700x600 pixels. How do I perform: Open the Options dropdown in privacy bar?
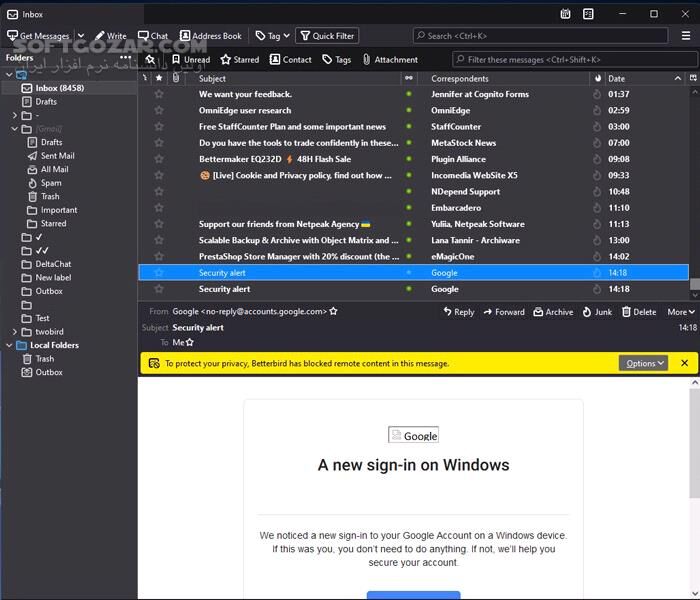(642, 363)
